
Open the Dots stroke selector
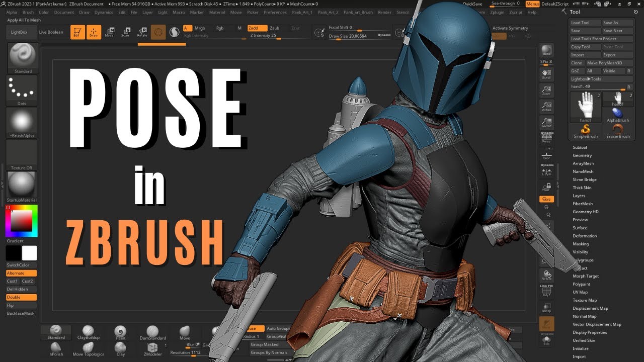coord(22,90)
